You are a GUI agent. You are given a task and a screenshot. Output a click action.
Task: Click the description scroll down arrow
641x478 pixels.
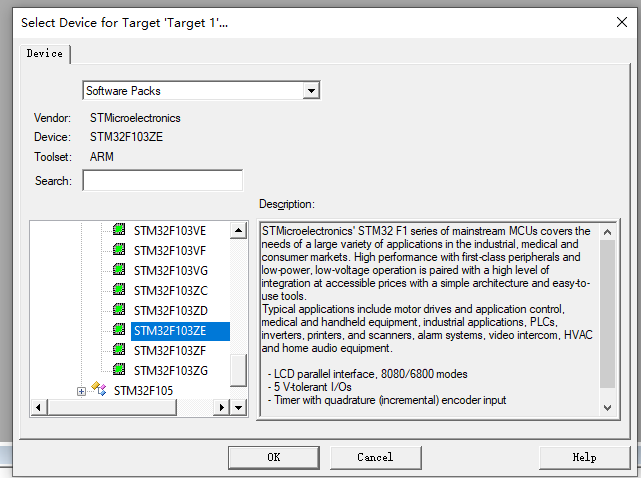click(x=607, y=408)
